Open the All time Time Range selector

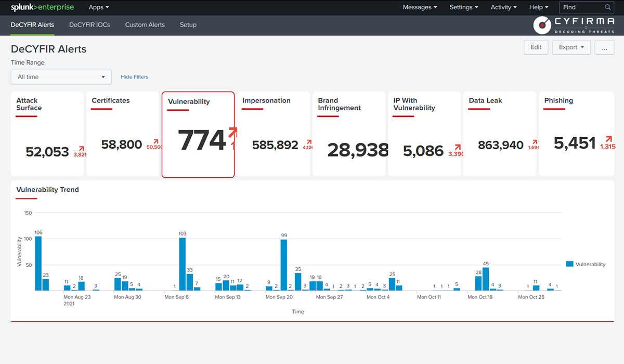coord(61,76)
